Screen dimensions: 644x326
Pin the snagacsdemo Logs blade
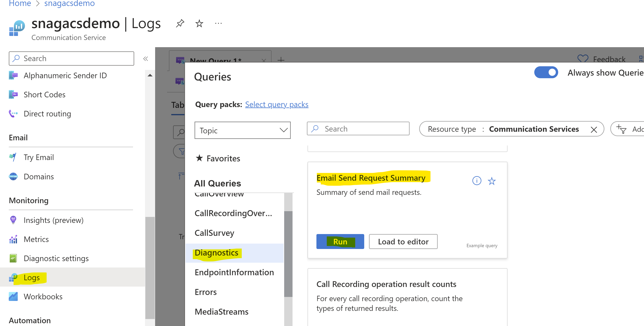[180, 24]
